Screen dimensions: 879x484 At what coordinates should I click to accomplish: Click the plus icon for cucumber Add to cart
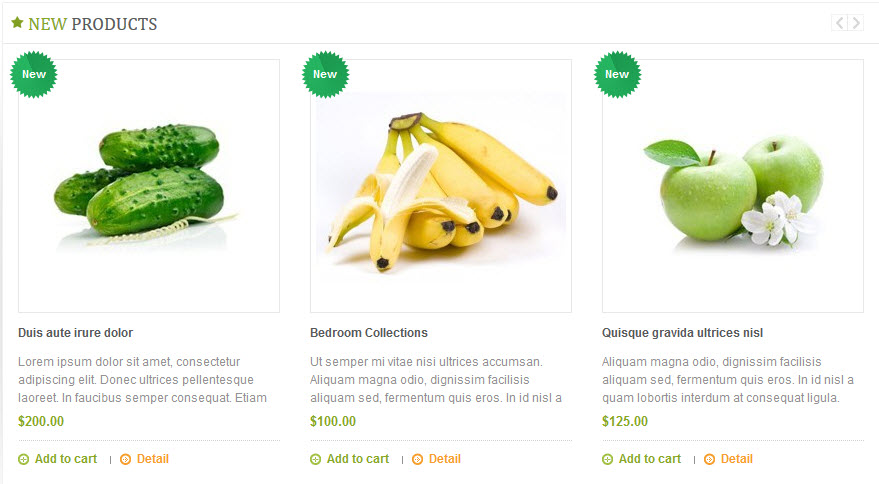pos(24,459)
